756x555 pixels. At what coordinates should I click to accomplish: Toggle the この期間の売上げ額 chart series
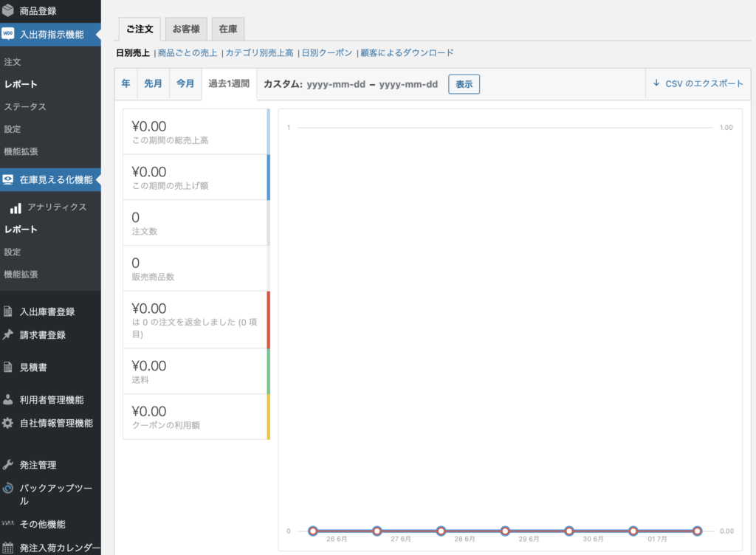pyautogui.click(x=195, y=177)
